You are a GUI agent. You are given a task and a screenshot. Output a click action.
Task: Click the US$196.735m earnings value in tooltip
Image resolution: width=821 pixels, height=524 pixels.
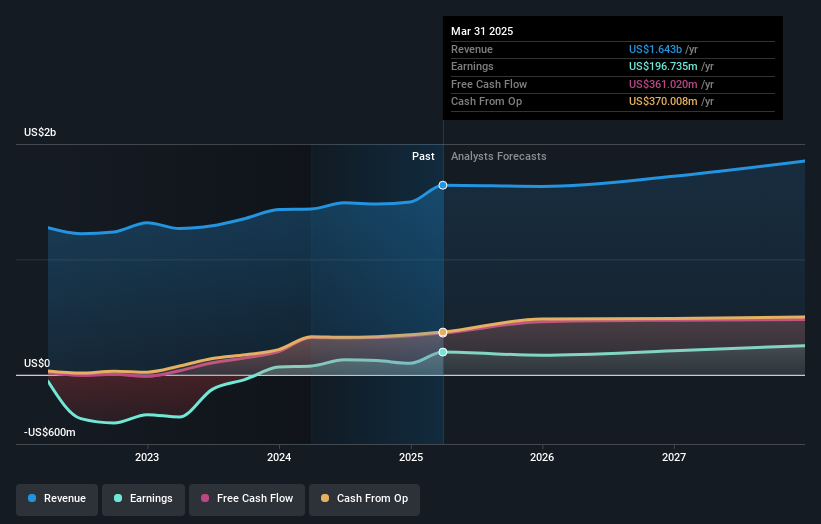pos(663,66)
